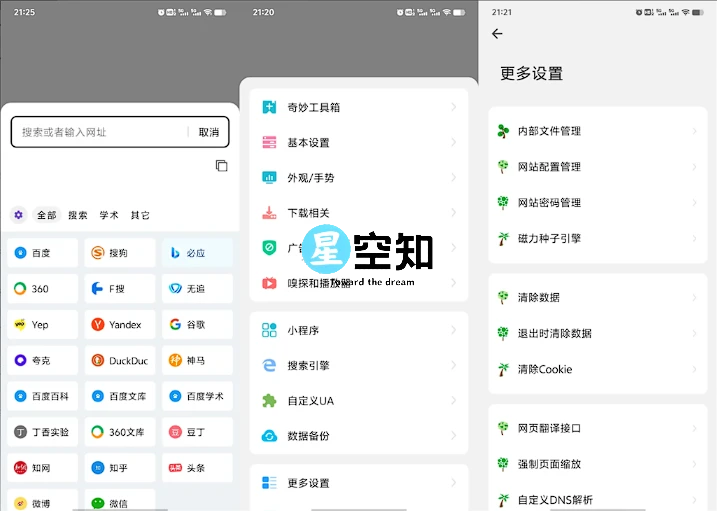Select 百度学术 shortcut
The height and width of the screenshot is (511, 717).
(197, 396)
